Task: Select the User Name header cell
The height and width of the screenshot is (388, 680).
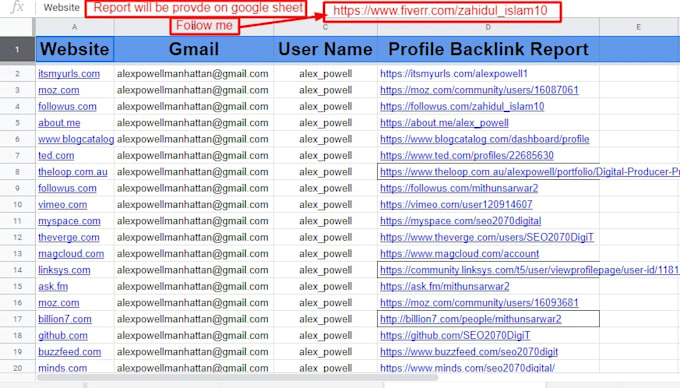Action: click(325, 49)
